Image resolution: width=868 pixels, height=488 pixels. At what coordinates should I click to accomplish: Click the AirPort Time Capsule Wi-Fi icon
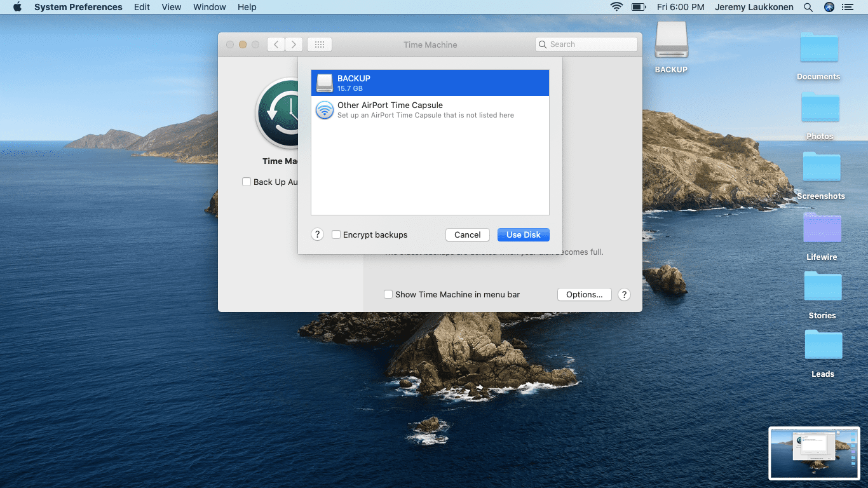point(325,110)
